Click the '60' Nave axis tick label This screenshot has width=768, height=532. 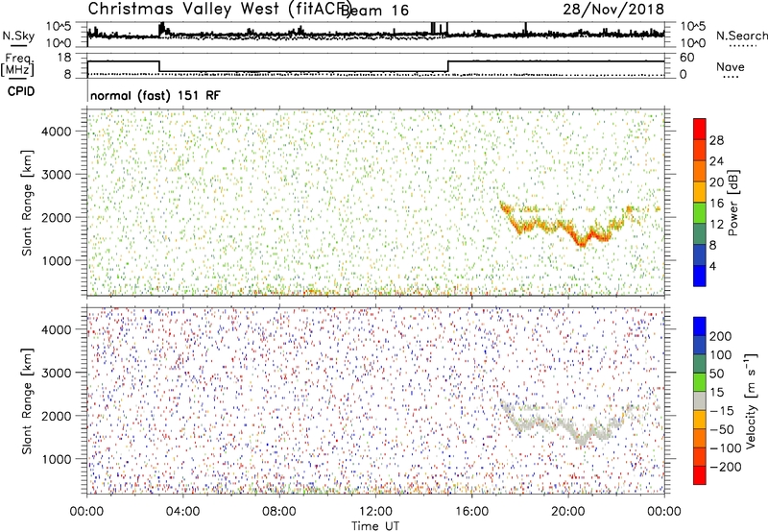[687, 58]
